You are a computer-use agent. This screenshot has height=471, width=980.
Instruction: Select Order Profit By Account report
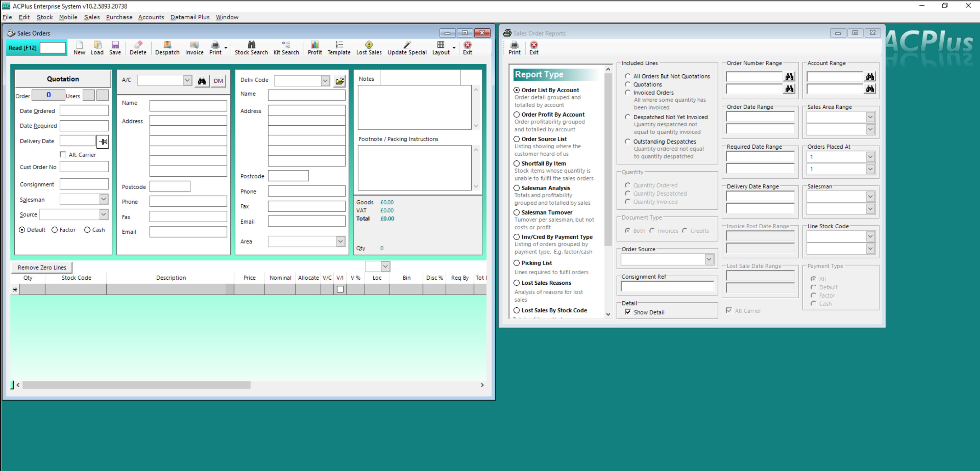(516, 115)
